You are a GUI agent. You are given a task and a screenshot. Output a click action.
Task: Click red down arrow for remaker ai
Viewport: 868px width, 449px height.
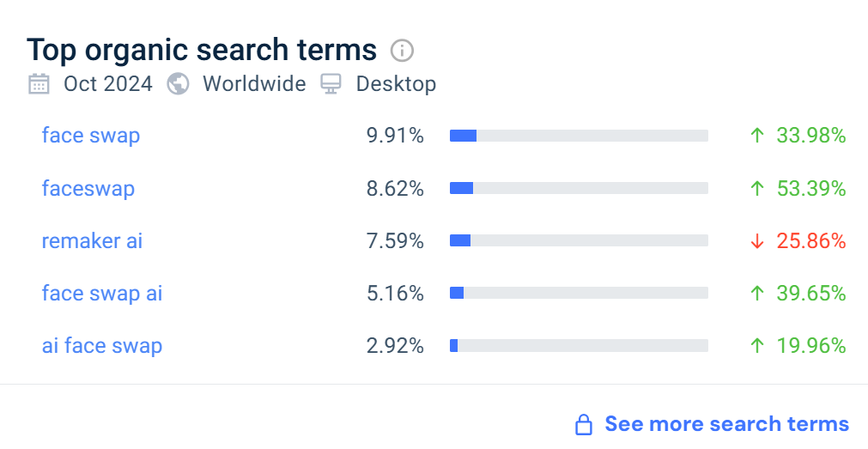pyautogui.click(x=756, y=241)
